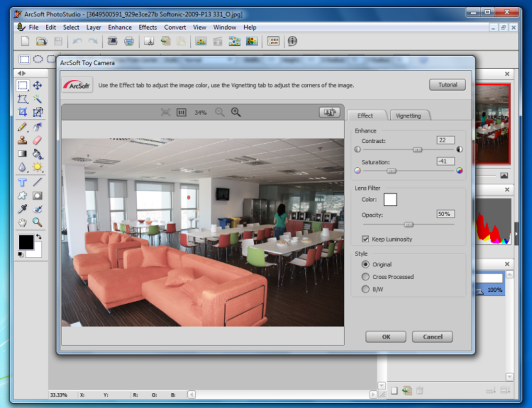Open the Effects menu
Image resolution: width=532 pixels, height=408 pixels.
(148, 28)
